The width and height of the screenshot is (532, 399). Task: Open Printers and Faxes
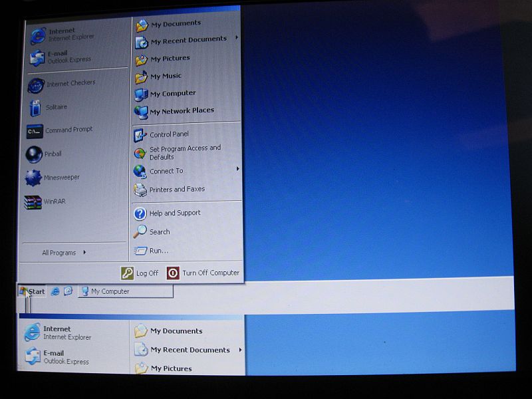coord(176,190)
